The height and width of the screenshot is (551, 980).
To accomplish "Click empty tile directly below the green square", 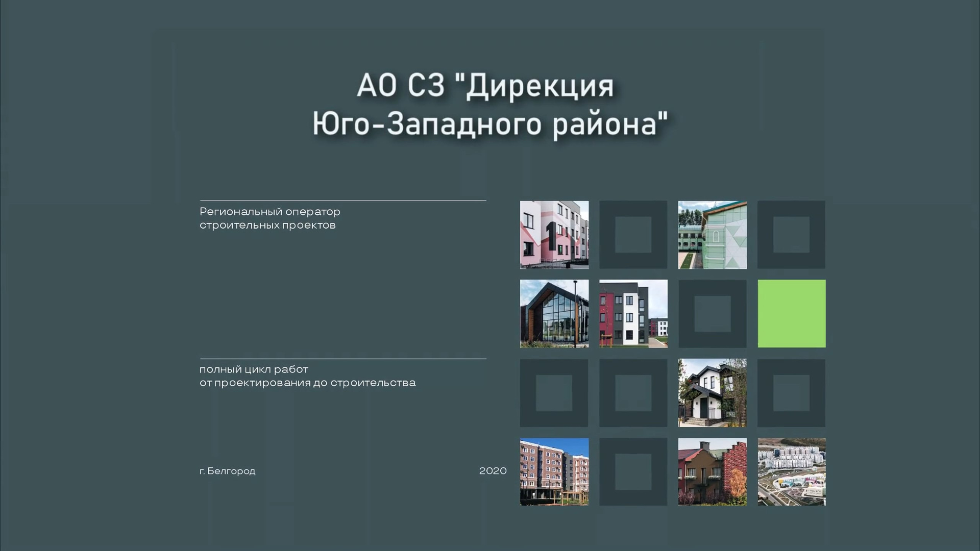I will click(791, 393).
